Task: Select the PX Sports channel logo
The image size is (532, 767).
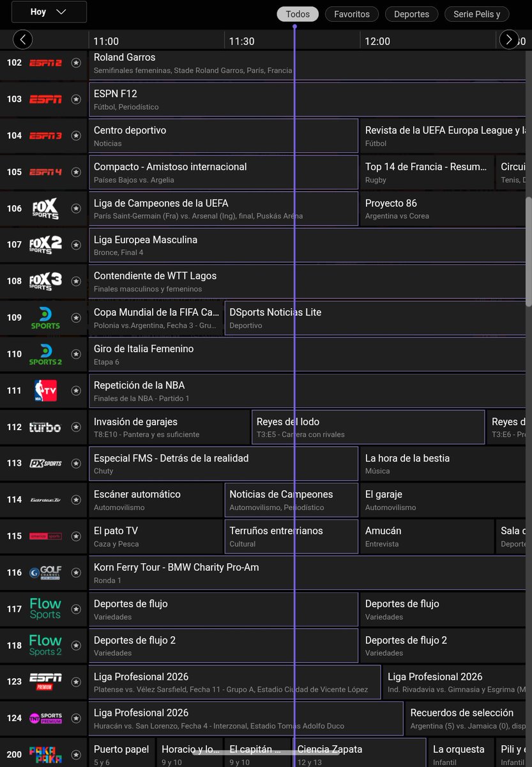Action: click(45, 463)
